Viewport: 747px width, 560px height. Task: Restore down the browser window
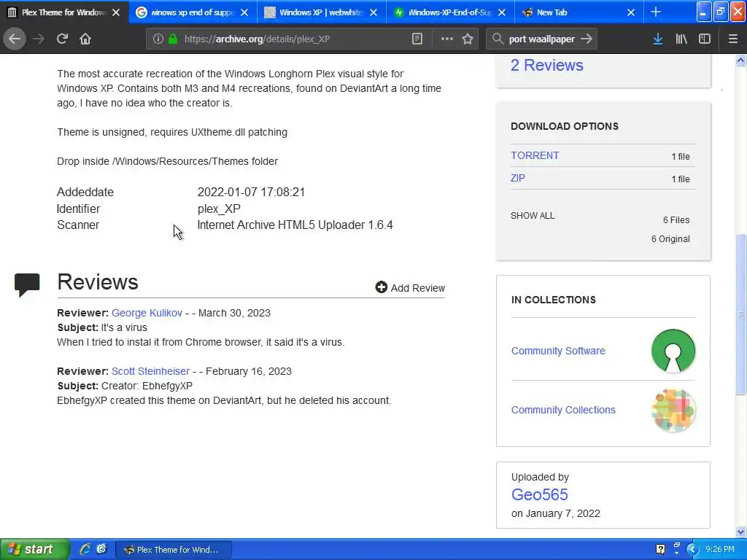(720, 12)
